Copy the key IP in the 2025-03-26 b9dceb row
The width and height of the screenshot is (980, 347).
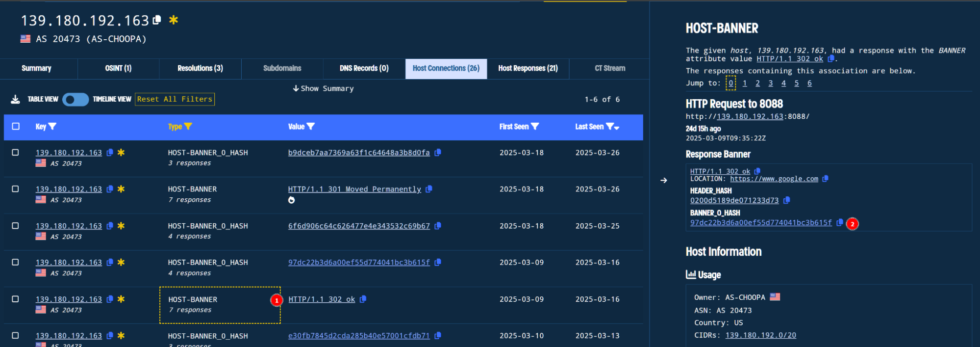click(x=110, y=153)
